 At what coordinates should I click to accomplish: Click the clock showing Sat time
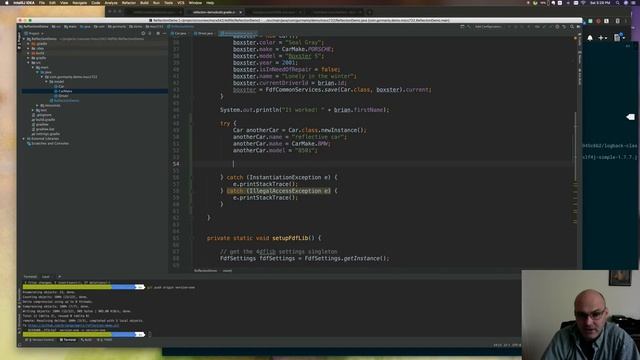[x=600, y=3]
